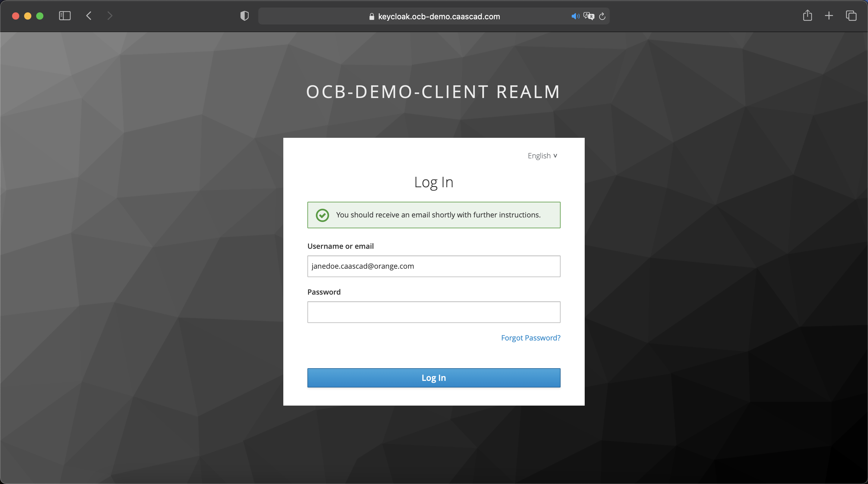Click the keycloak.ocb-demo.caascad.com address bar

pyautogui.click(x=434, y=16)
